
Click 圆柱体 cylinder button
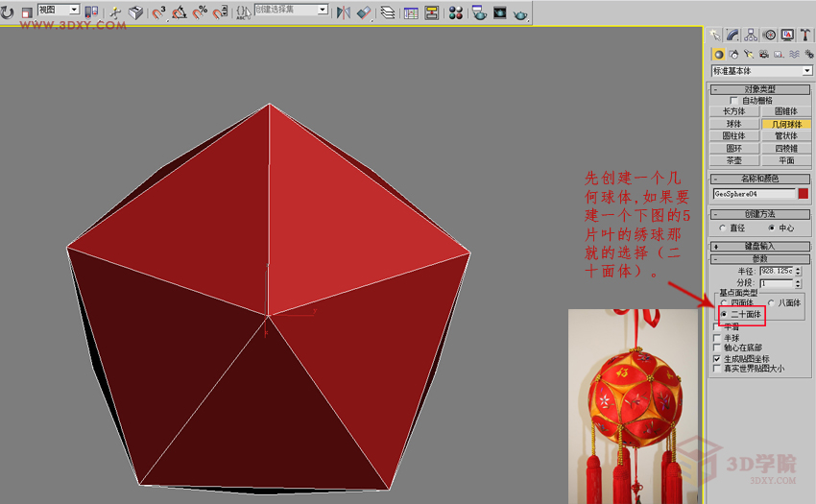733,136
